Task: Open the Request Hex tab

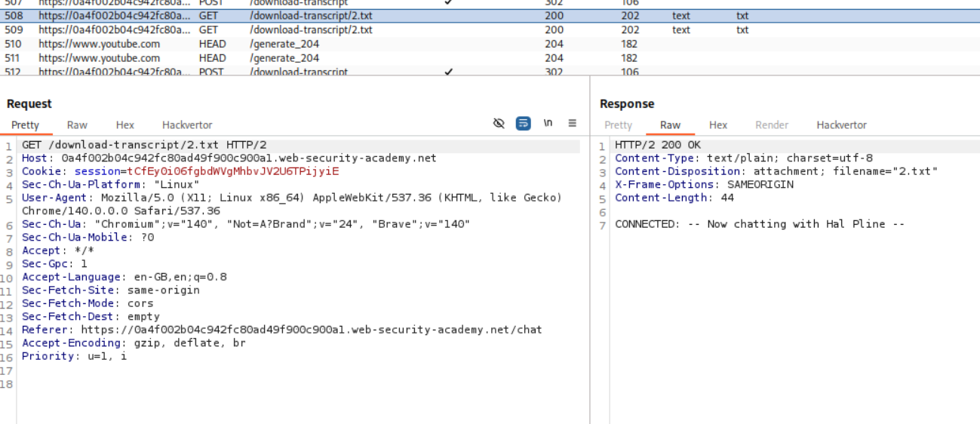Action: coord(125,125)
